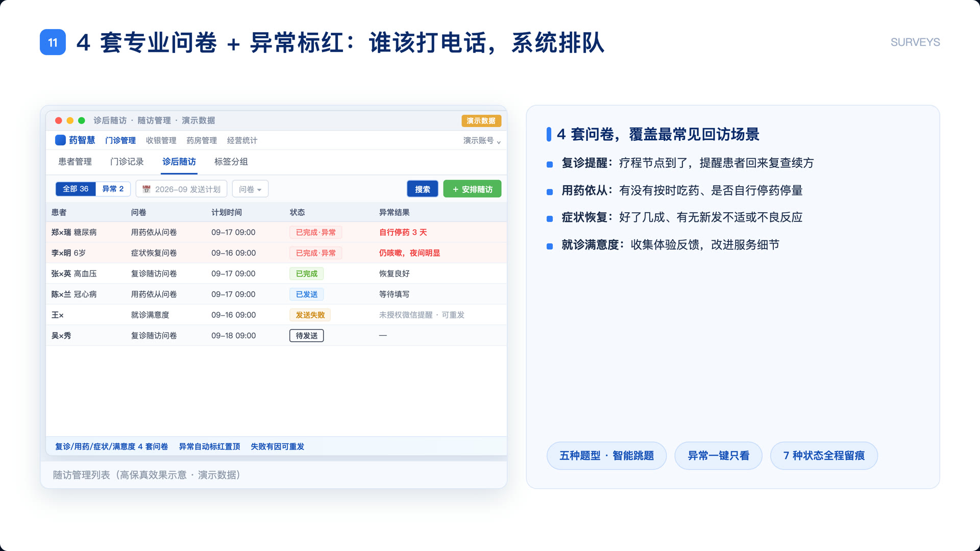980x551 pixels.
Task: Open 经营统计 in top navigation
Action: tap(242, 140)
